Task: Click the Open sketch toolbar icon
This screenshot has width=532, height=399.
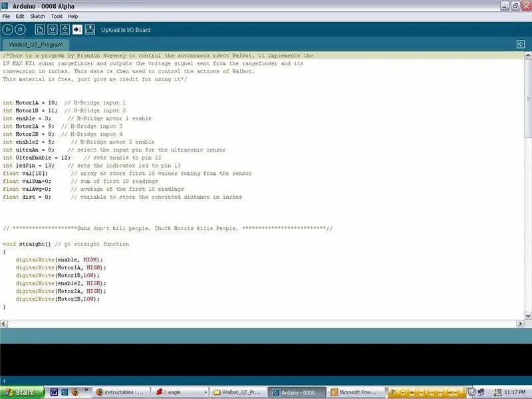Action: pos(53,30)
